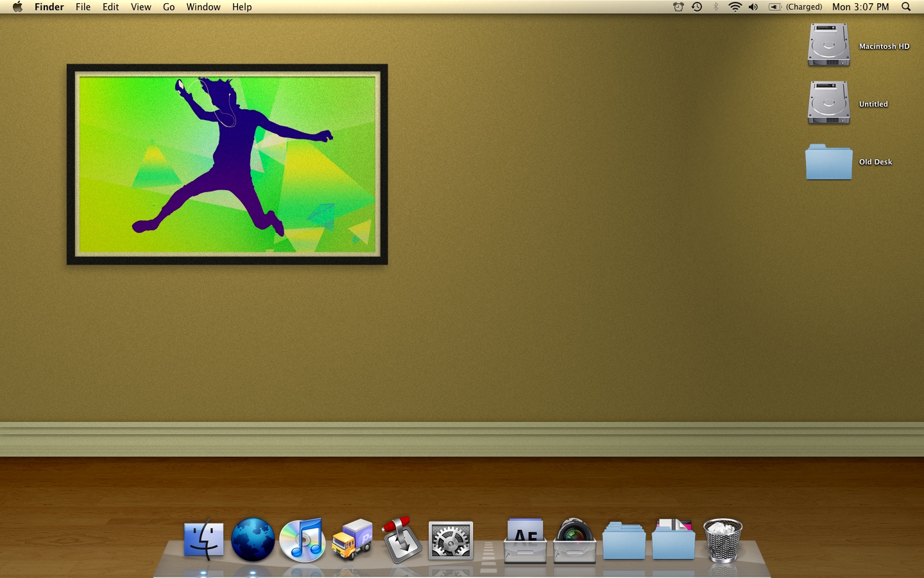
Task: Open the Trash in the Dock
Action: pyautogui.click(x=723, y=540)
